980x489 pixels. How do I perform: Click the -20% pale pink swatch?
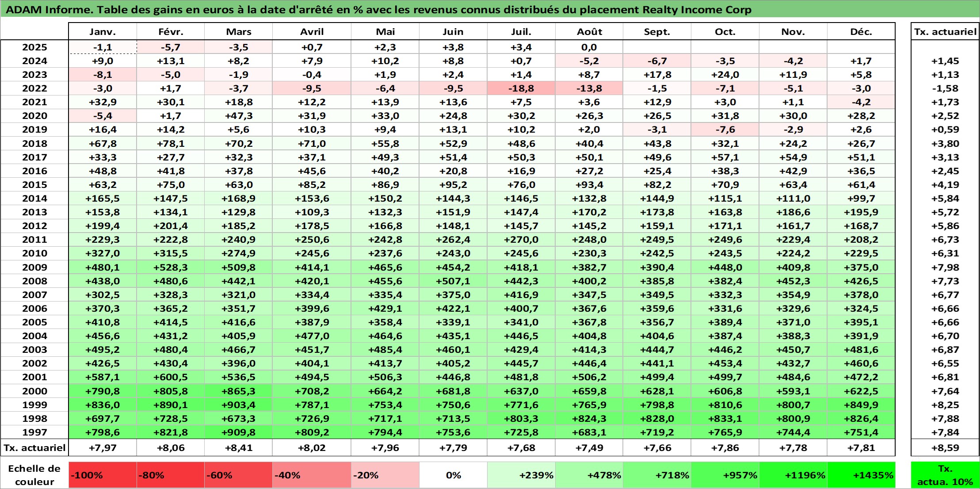point(385,475)
